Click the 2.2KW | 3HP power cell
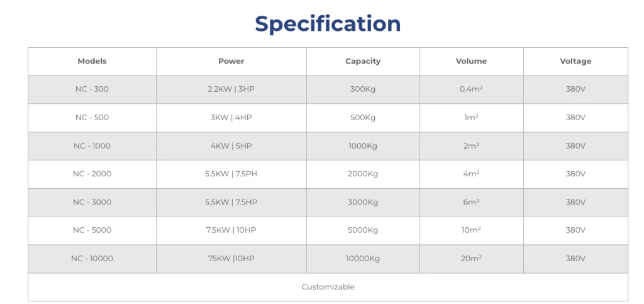Viewport: 644px width, 304px height. (x=231, y=89)
